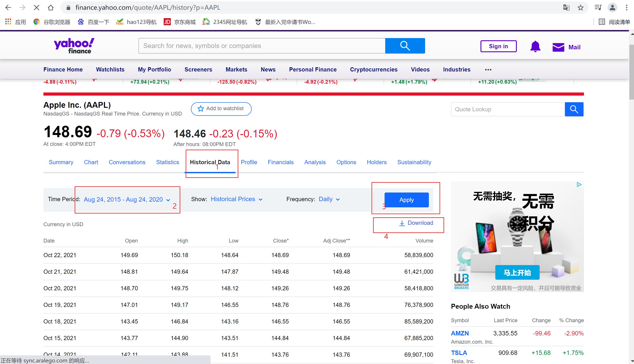Open the Chrome profile avatar
Image resolution: width=634 pixels, height=364 pixels.
[612, 8]
